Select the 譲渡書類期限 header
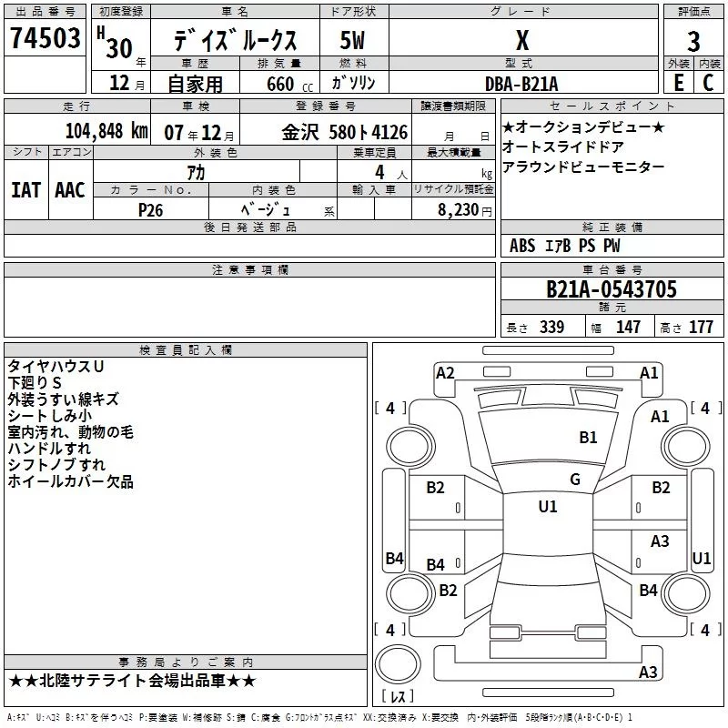This screenshot has height=728, width=728. (453, 106)
